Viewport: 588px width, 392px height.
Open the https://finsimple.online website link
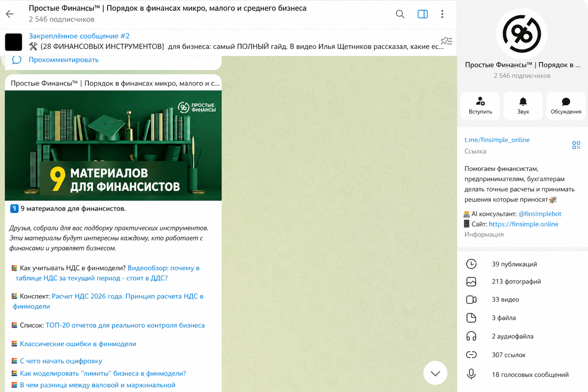(523, 224)
